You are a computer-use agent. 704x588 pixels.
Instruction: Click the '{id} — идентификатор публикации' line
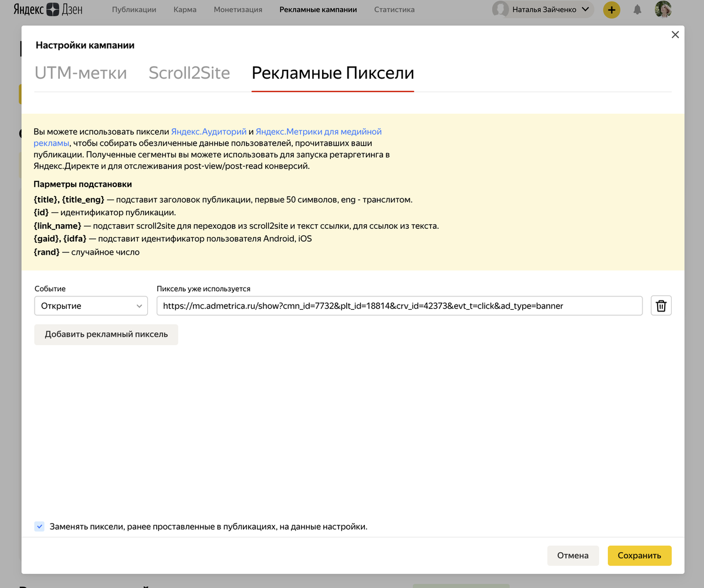[x=105, y=212]
